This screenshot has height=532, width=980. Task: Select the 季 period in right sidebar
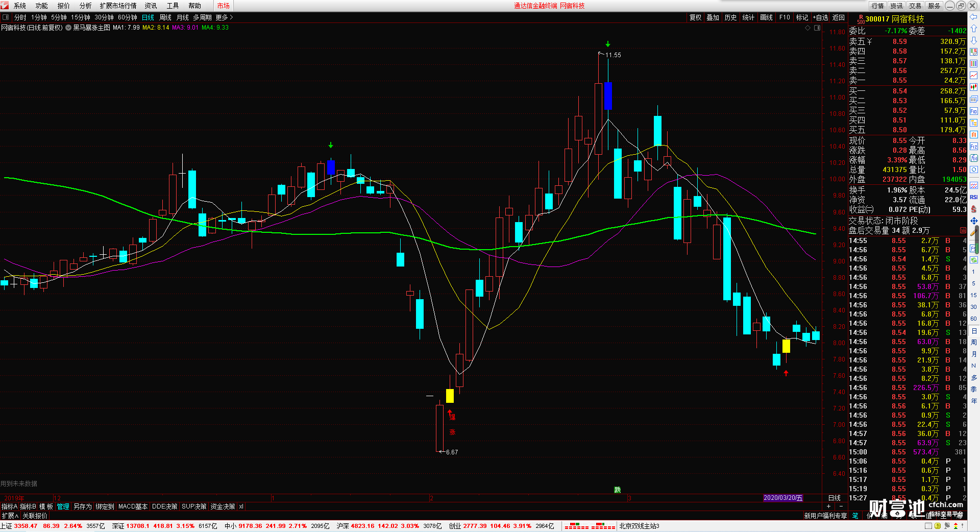tap(974, 389)
